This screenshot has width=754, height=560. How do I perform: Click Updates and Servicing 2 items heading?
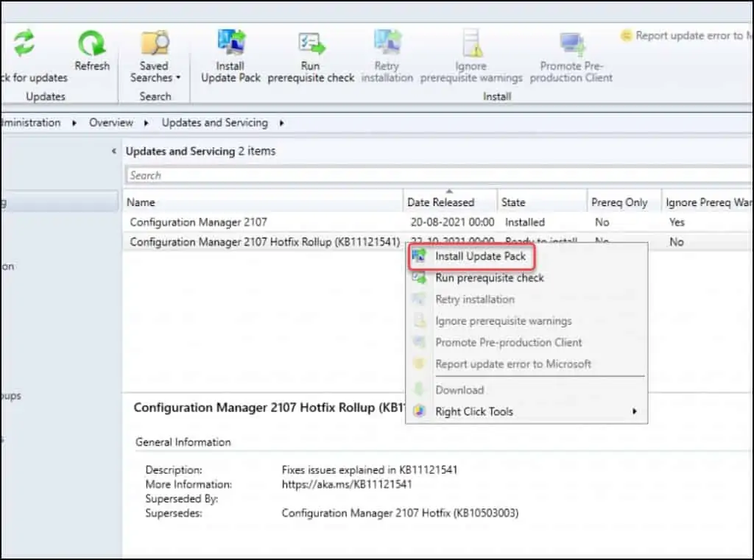point(200,151)
